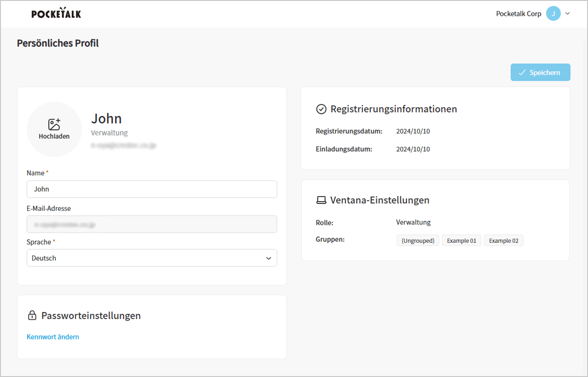Select the Example 01 group tag
The height and width of the screenshot is (377, 588).
(462, 240)
